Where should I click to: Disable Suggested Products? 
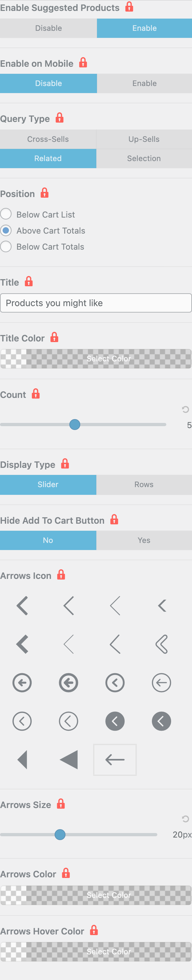(x=48, y=28)
